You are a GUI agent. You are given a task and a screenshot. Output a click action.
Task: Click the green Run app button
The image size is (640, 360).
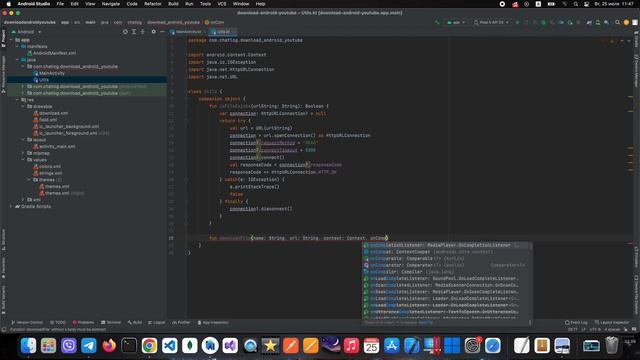tap(518, 22)
